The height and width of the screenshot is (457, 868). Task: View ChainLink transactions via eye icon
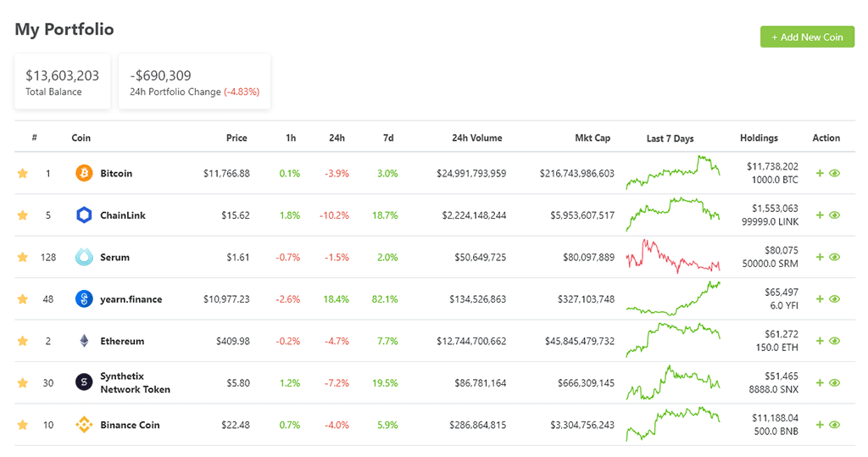click(835, 215)
